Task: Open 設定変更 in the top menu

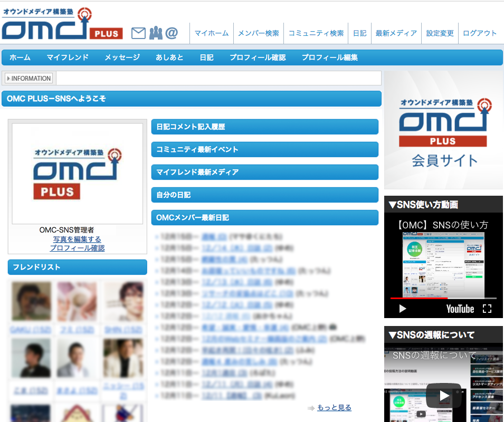Action: click(x=440, y=33)
